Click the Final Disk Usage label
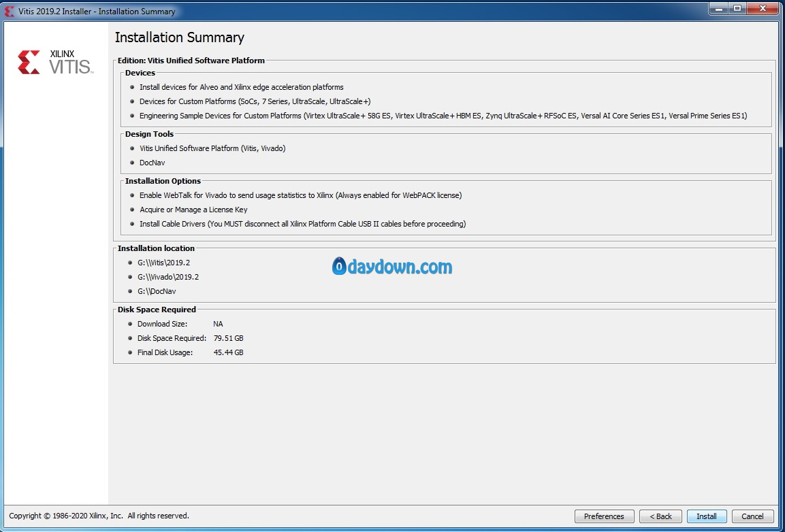This screenshot has width=785, height=532. point(165,353)
